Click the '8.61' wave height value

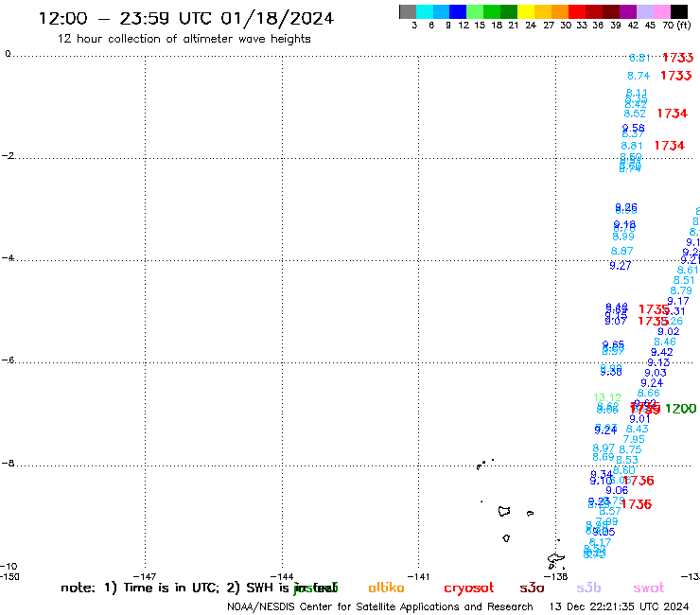click(x=688, y=271)
